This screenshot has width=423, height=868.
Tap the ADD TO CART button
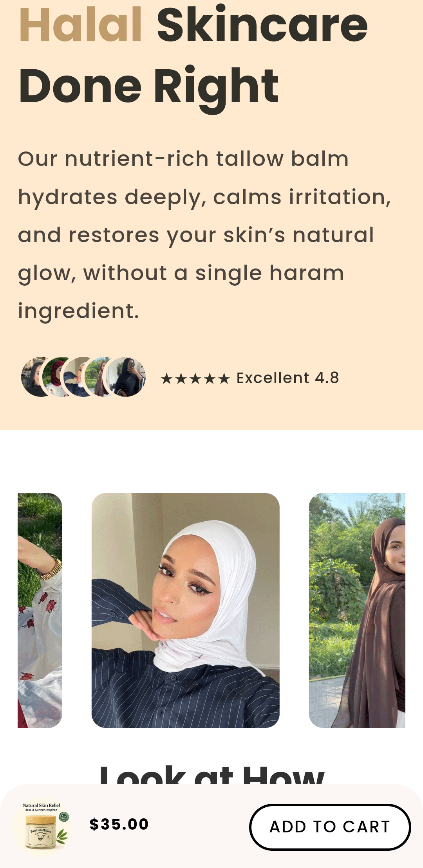tap(330, 827)
